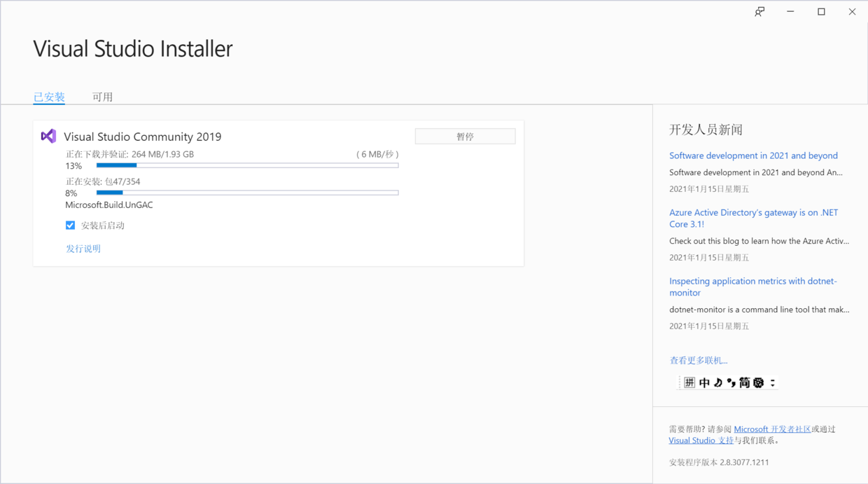Click the Microsoft.Build.UnGAC package name
868x484 pixels.
point(109,205)
